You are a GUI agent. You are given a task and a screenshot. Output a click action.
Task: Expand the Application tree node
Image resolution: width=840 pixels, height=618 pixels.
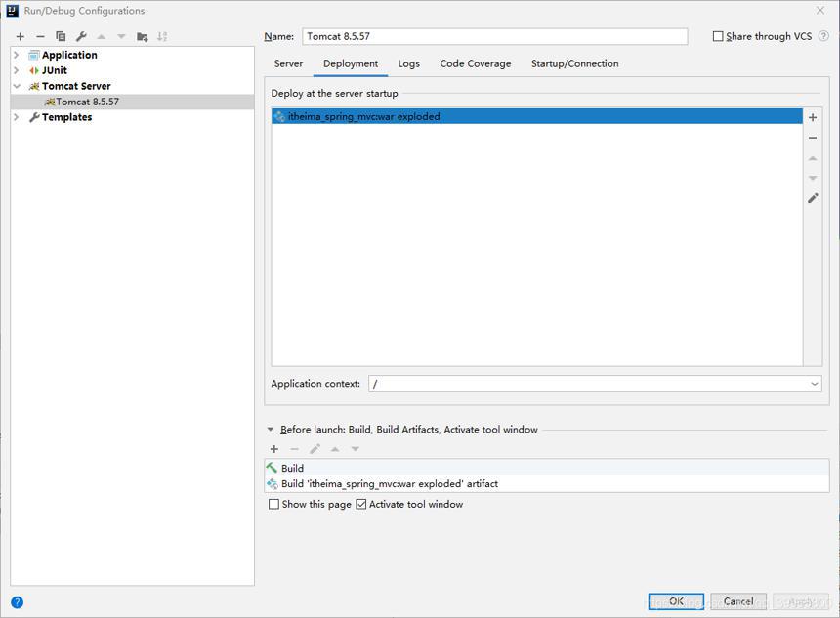pos(16,55)
